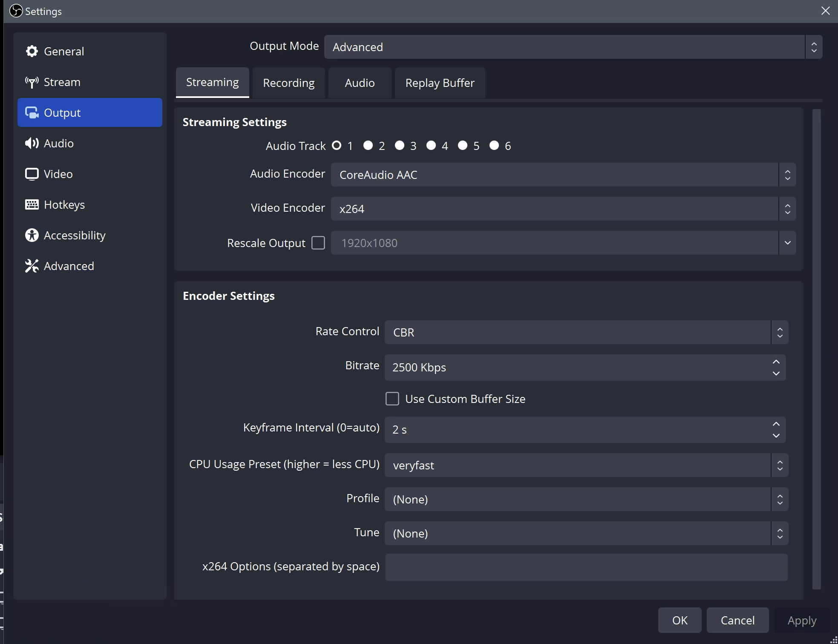The width and height of the screenshot is (838, 644).
Task: Click the Output settings icon
Action: pos(32,112)
